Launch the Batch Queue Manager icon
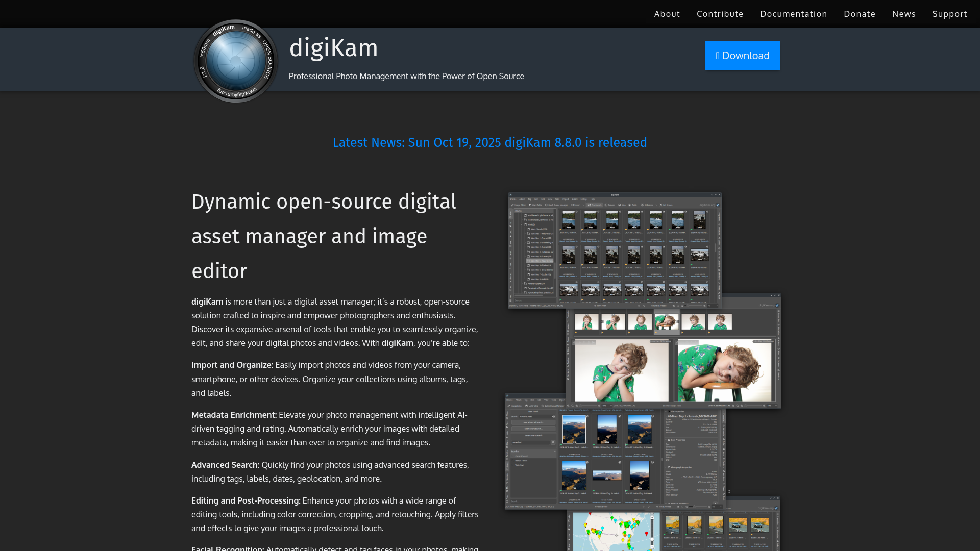Viewport: 980px width, 551px height. 557,205
